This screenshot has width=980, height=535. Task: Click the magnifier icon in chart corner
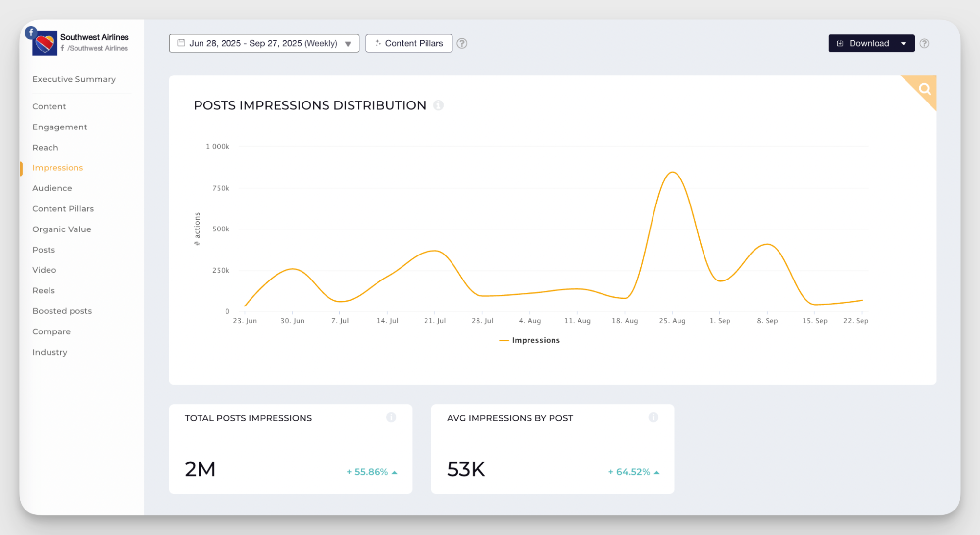pyautogui.click(x=925, y=89)
